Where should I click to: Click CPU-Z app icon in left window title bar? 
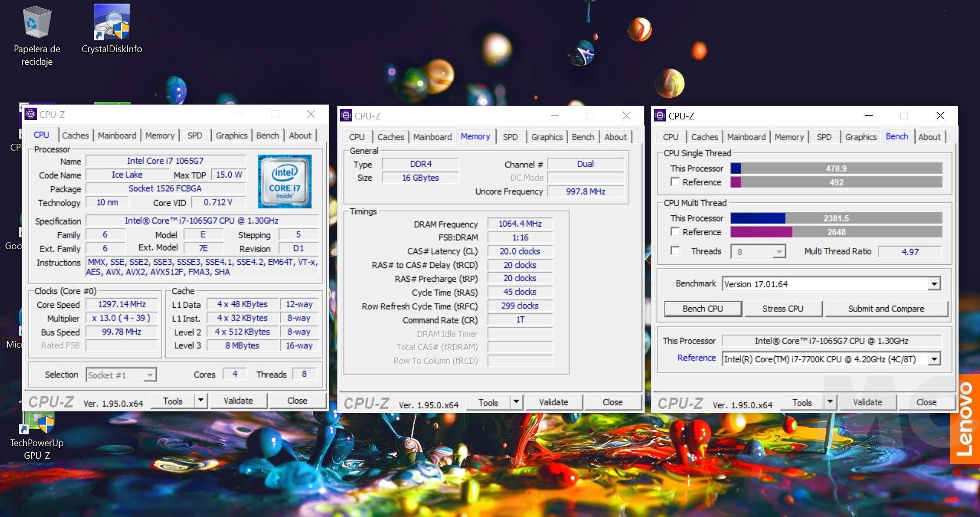point(31,114)
